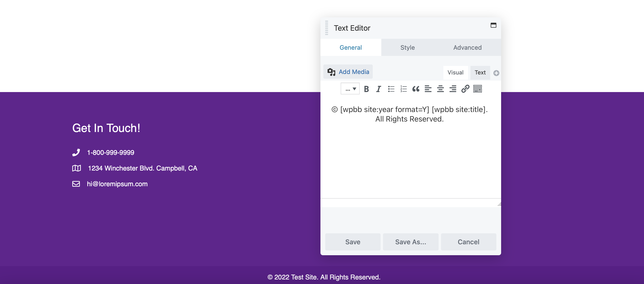Screen dimensions: 644x284
Task: Align the text to the center
Action: (x=440, y=89)
